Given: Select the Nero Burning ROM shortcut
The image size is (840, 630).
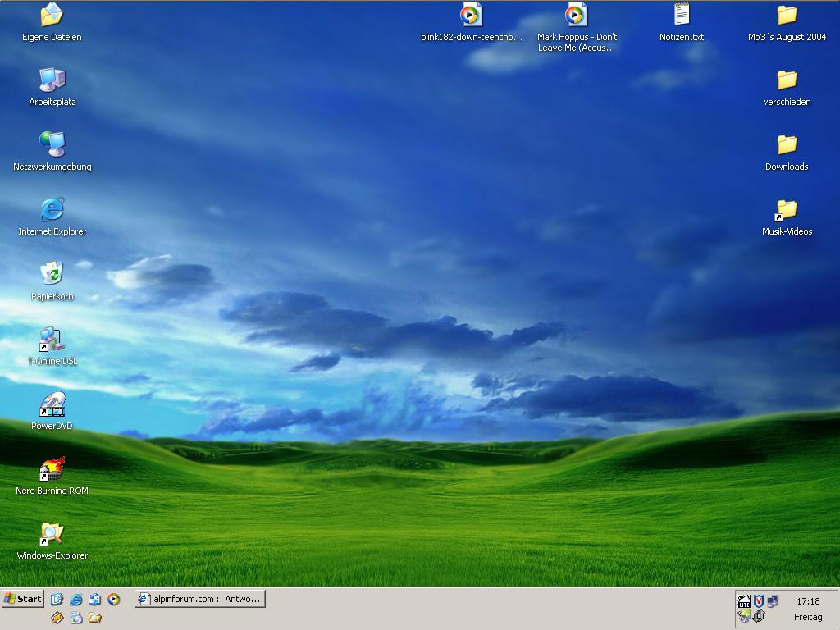Looking at the screenshot, I should [x=52, y=469].
